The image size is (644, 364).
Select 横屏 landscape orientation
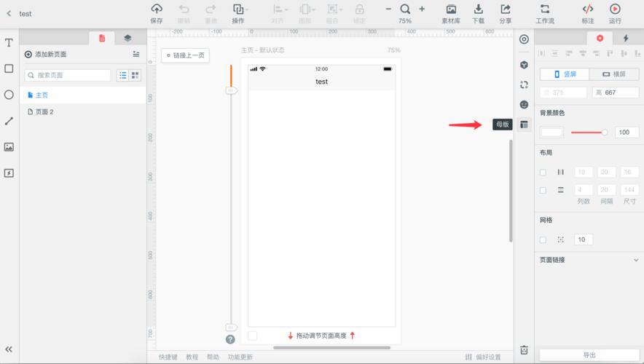pyautogui.click(x=614, y=74)
